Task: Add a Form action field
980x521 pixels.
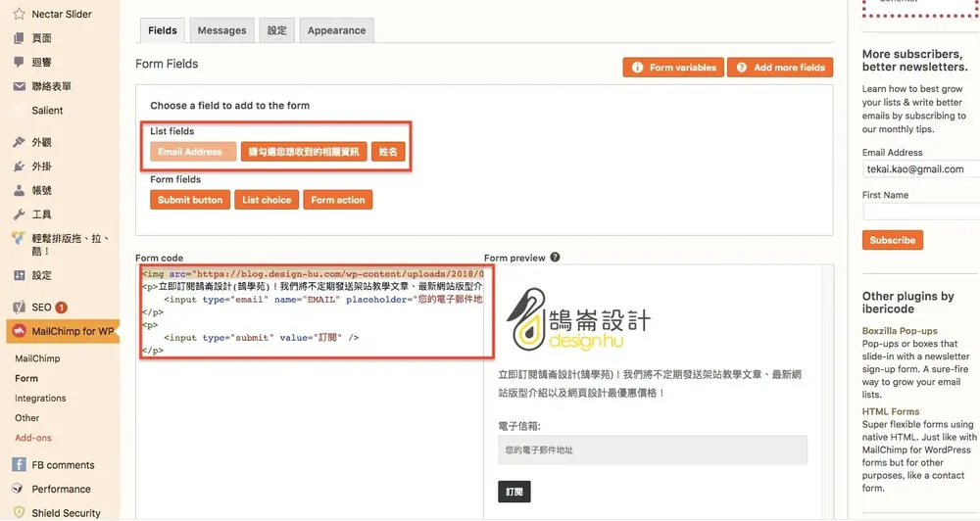Action: 338,200
